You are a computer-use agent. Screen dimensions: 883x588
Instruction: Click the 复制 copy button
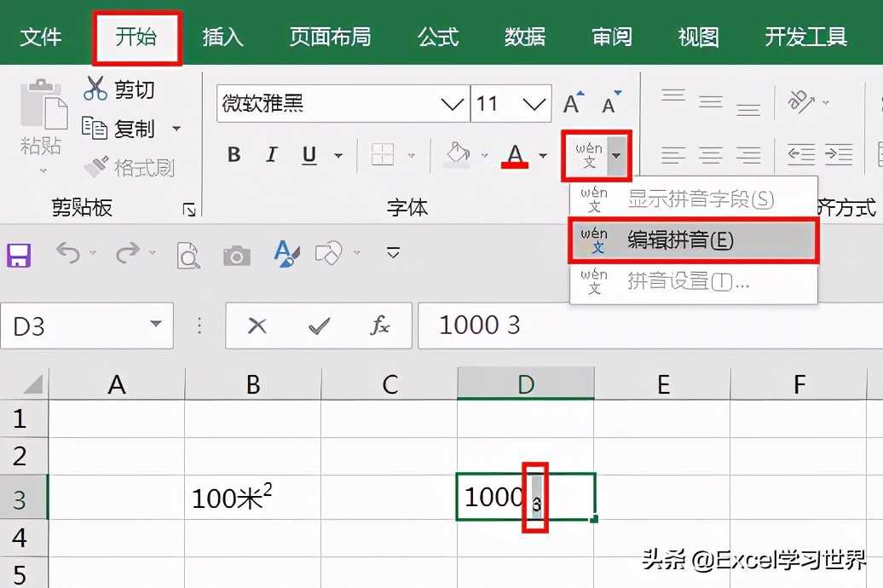tap(118, 129)
